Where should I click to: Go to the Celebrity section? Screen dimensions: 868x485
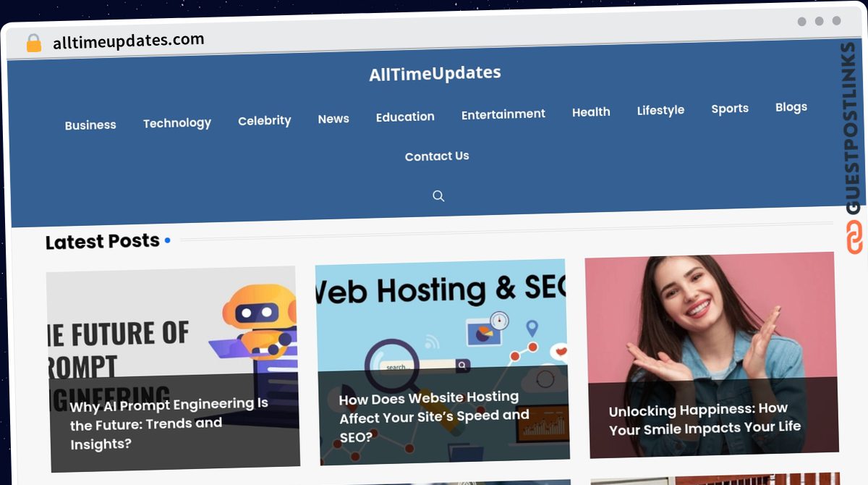tap(265, 121)
